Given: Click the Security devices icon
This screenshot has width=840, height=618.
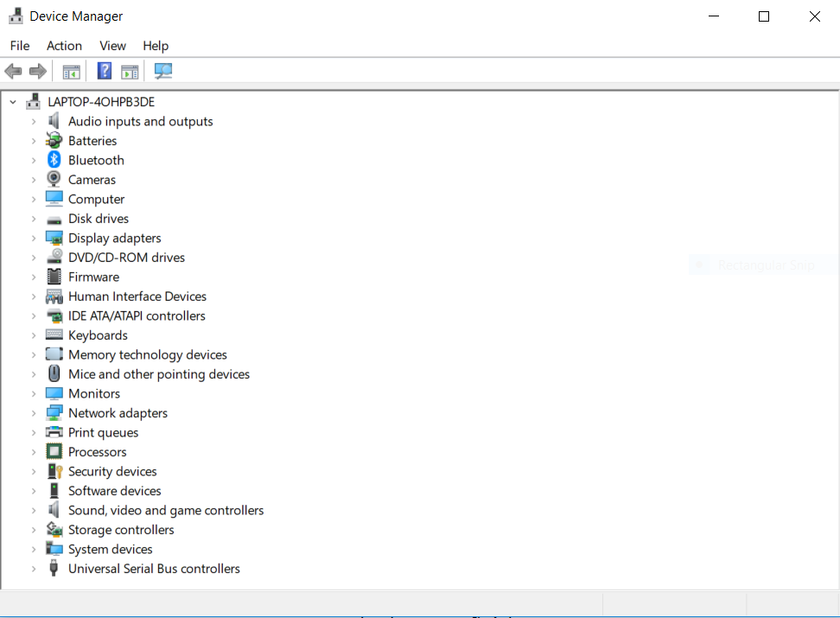Looking at the screenshot, I should 54,471.
